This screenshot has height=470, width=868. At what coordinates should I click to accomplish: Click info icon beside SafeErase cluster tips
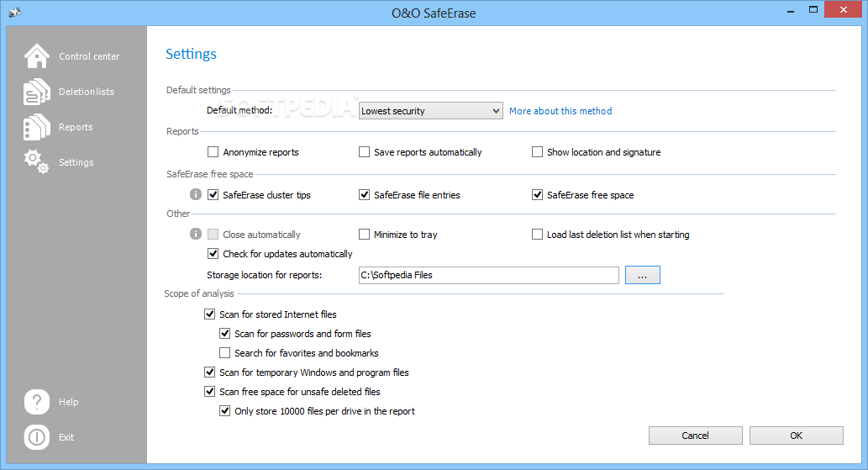(196, 194)
